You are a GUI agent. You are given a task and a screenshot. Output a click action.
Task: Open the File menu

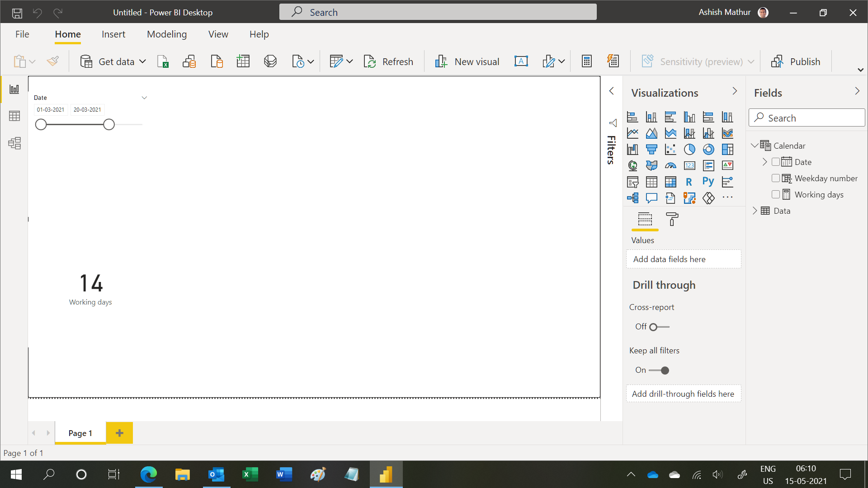[22, 34]
